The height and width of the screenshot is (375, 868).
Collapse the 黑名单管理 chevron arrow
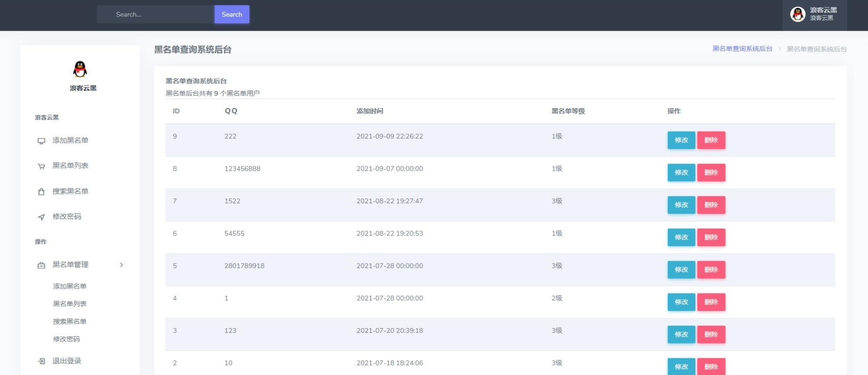tap(122, 265)
